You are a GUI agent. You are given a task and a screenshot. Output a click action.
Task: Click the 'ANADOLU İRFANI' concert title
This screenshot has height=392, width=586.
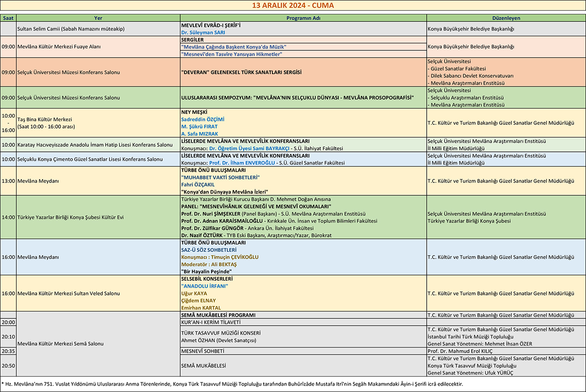pyautogui.click(x=205, y=286)
